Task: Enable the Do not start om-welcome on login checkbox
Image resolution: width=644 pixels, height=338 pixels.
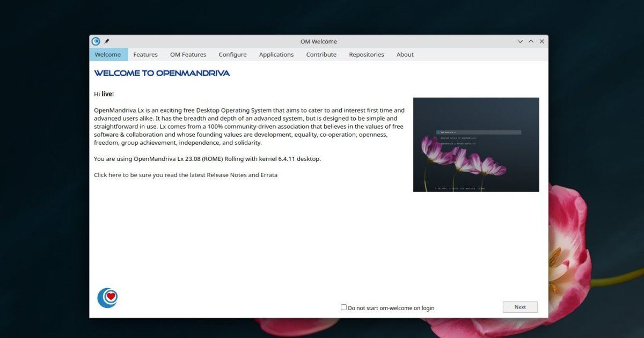Action: click(x=343, y=307)
